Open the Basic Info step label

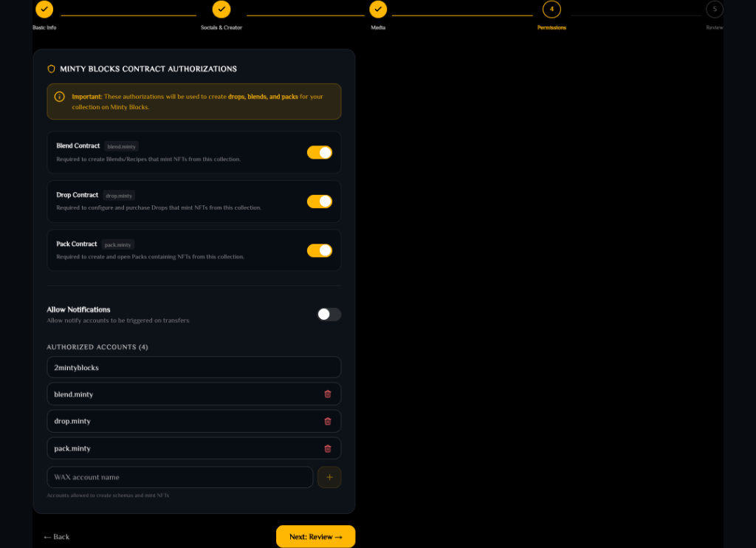pyautogui.click(x=44, y=27)
